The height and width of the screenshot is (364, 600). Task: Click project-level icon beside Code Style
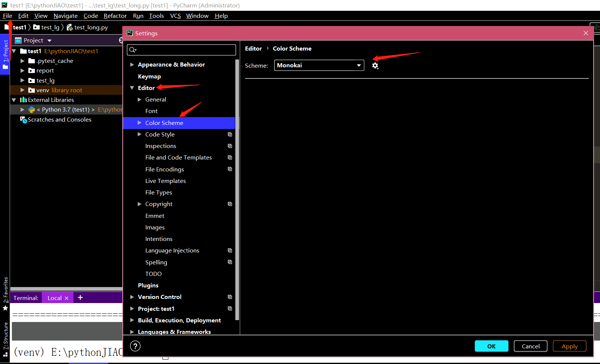click(x=230, y=135)
